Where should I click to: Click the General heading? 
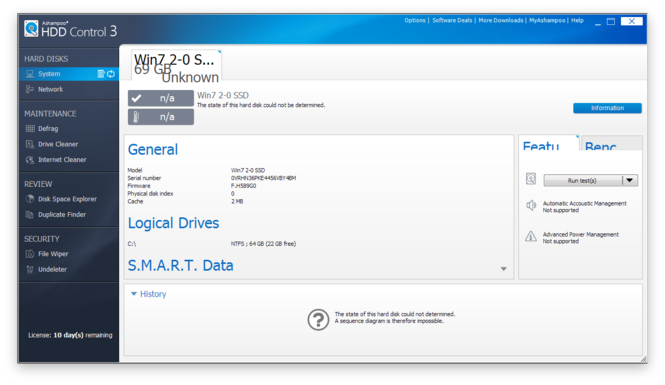[x=153, y=150]
